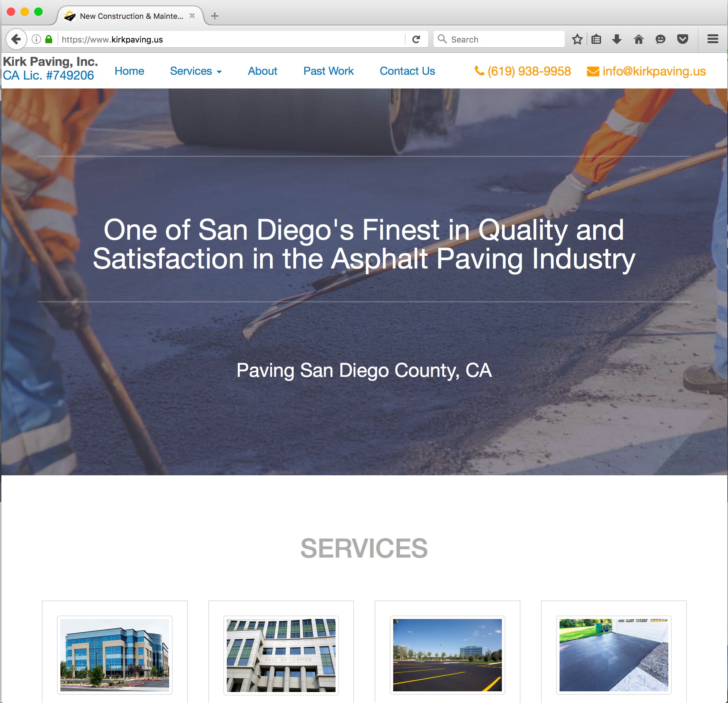
Task: Click the blue office building thumbnail
Action: tap(114, 655)
